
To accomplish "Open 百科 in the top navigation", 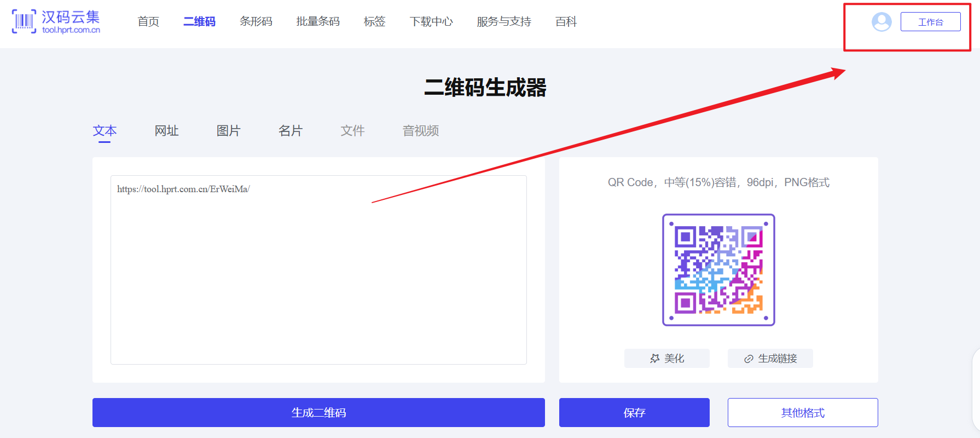I will pos(566,21).
